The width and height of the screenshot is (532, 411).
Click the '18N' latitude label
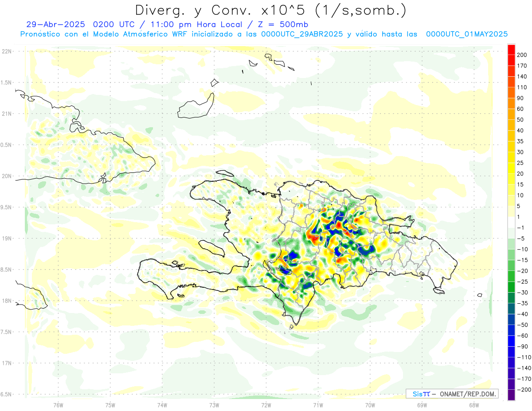[x=6, y=301]
